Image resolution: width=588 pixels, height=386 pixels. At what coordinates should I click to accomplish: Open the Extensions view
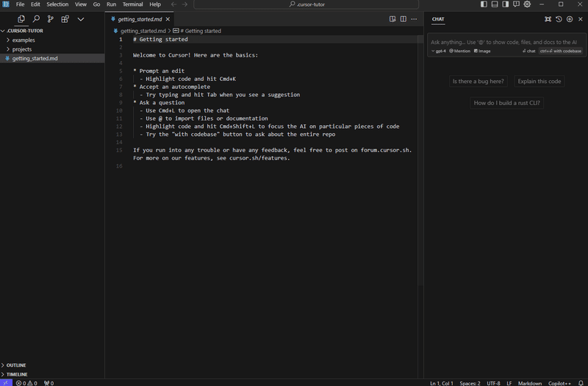click(x=65, y=19)
